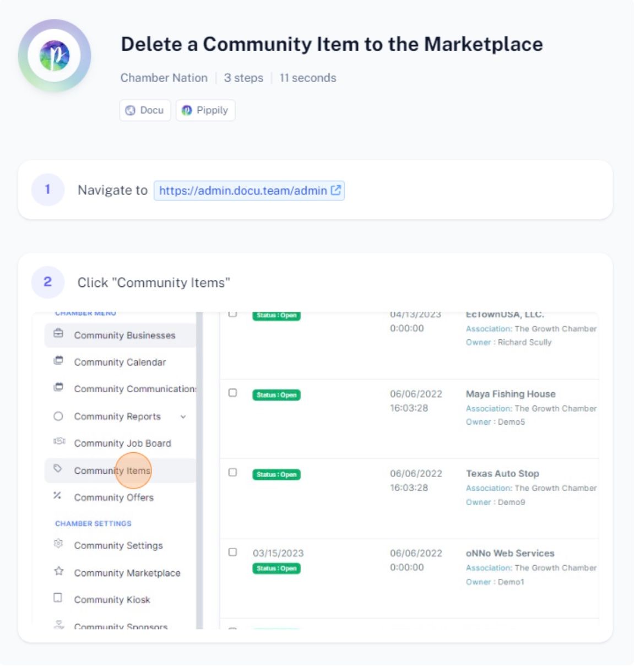Click the Community Reports circle icon
Viewport: 640px width, 672px height.
coord(58,417)
